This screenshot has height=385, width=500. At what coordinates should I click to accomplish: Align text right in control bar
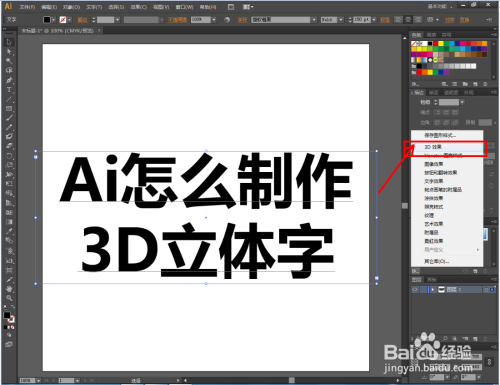418,20
